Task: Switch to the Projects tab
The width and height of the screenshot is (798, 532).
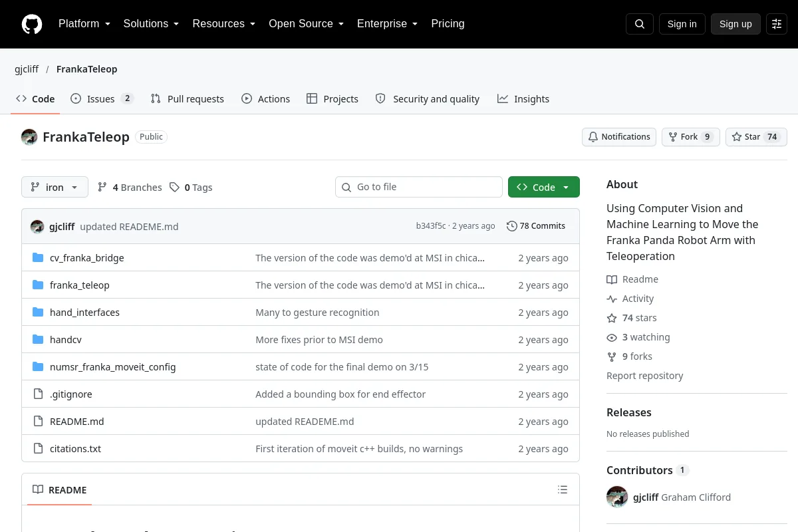Action: [x=332, y=99]
